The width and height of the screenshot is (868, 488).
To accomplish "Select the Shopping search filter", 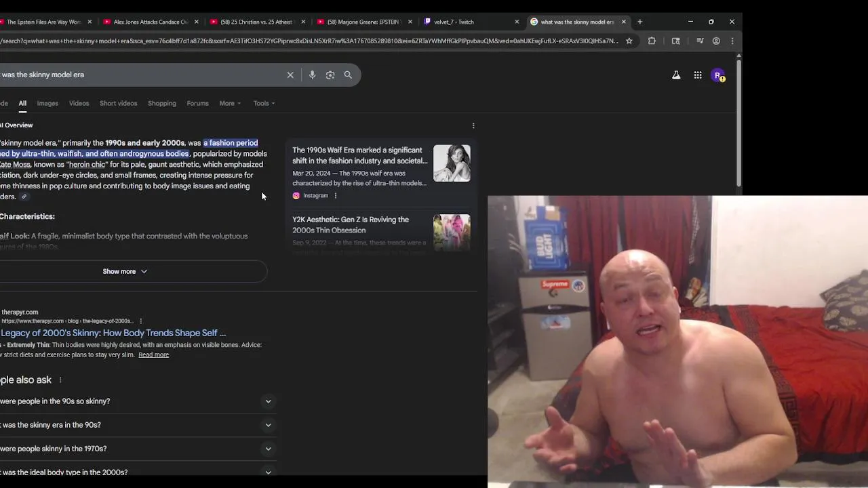I will tap(161, 104).
